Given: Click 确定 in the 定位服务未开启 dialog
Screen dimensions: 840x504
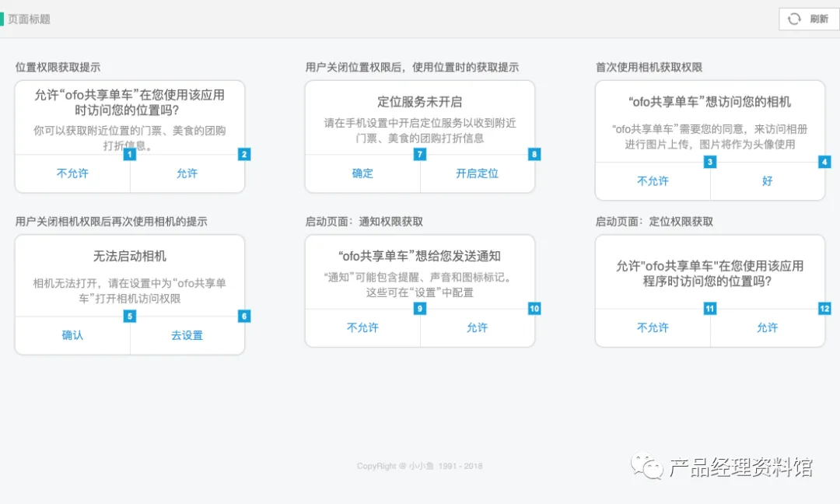Looking at the screenshot, I should coord(362,173).
